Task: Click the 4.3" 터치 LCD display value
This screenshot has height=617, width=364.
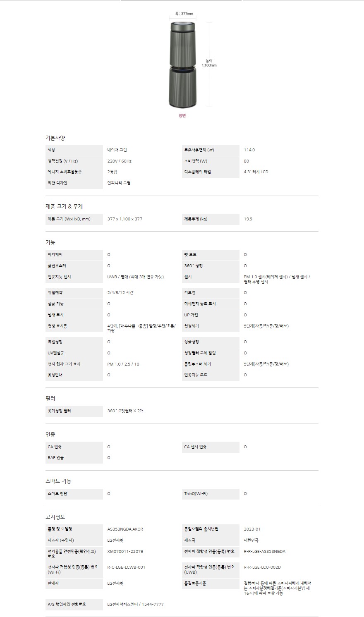Action: pyautogui.click(x=256, y=172)
